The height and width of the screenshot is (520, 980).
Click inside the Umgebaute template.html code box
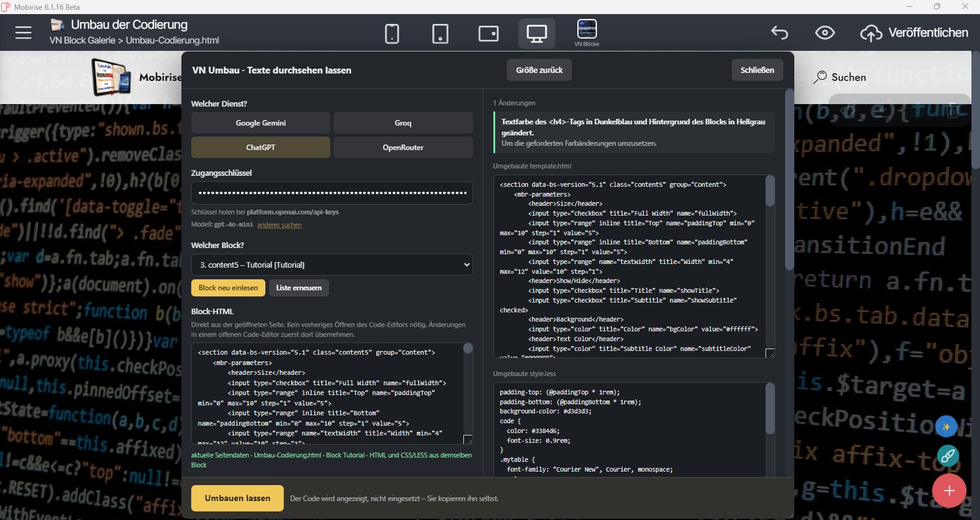pos(629,266)
